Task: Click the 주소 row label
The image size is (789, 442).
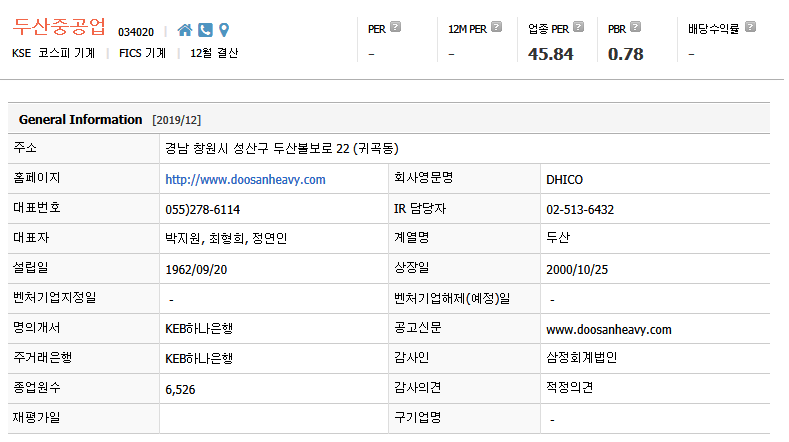Action: coord(25,148)
